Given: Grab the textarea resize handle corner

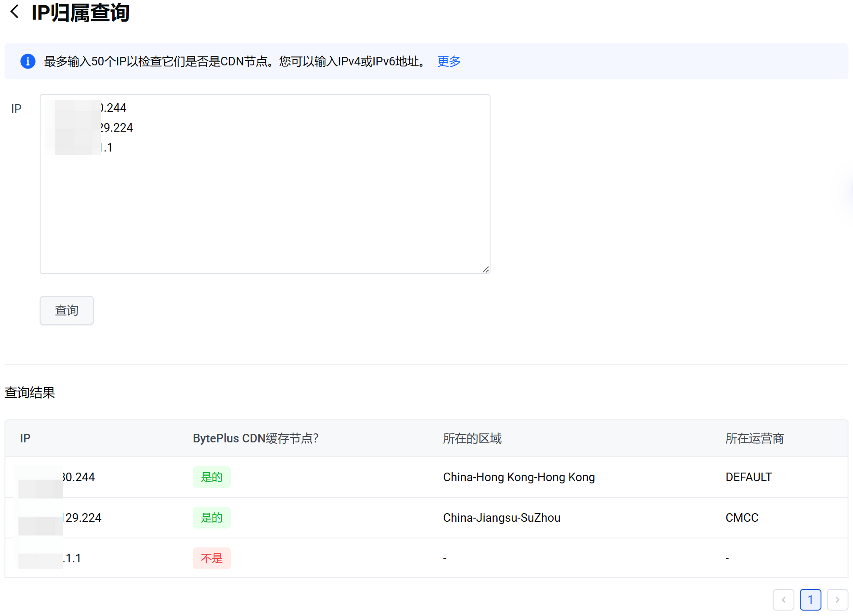Looking at the screenshot, I should tap(486, 270).
